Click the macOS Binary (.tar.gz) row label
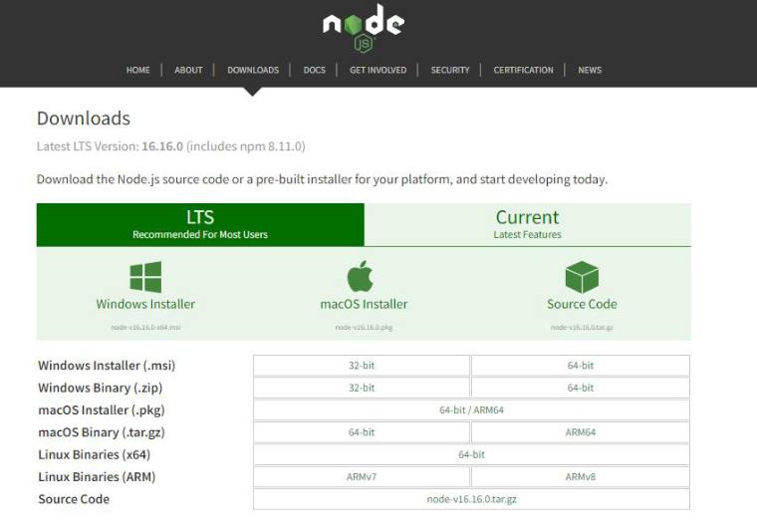757x532 pixels. 102,432
